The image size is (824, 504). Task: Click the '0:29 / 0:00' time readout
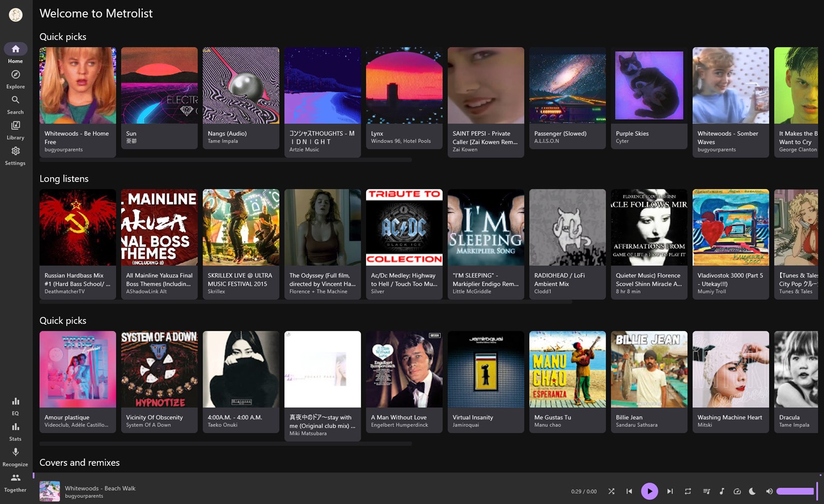[x=584, y=492]
